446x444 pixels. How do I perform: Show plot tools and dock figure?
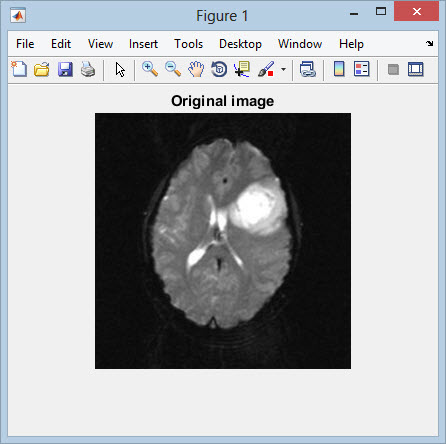tap(416, 69)
